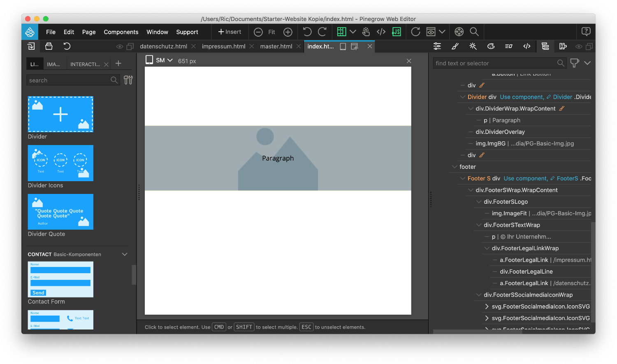Open search with the magnifier toolbar icon
617x364 pixels.
pyautogui.click(x=474, y=32)
